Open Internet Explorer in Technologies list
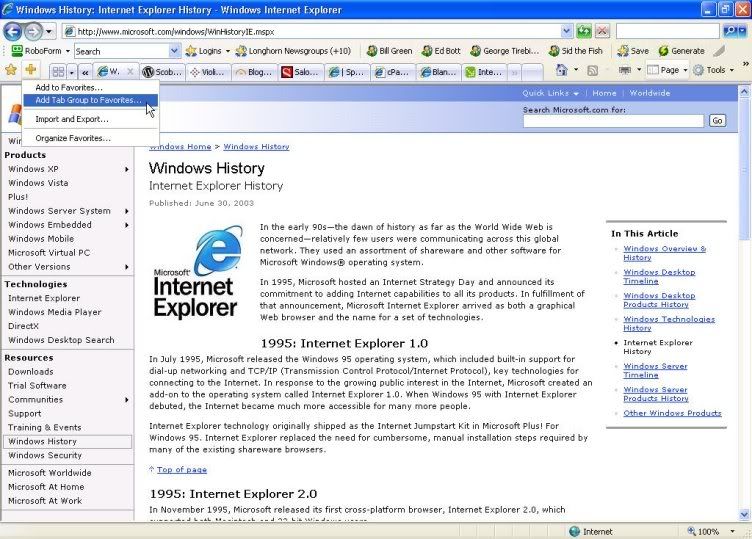The height and width of the screenshot is (539, 752). [44, 298]
